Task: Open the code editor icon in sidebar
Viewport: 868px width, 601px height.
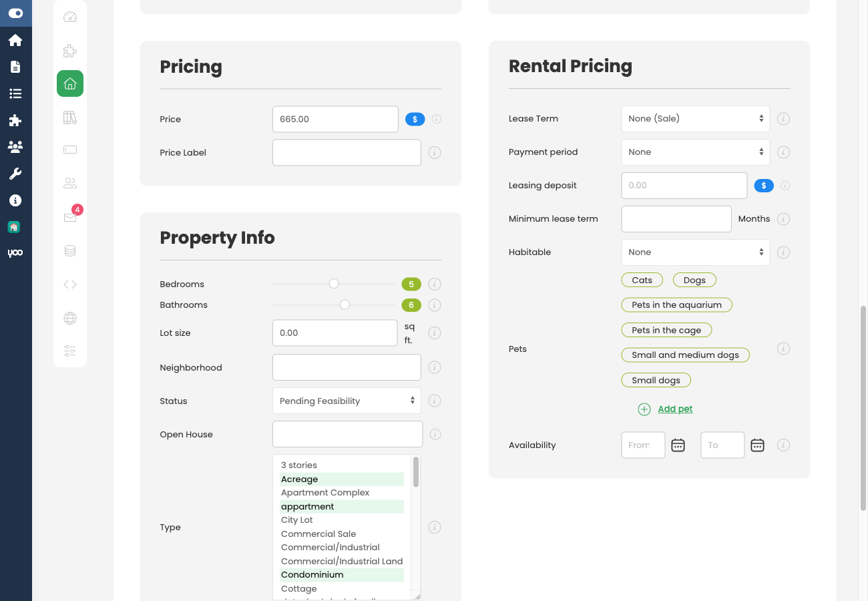Action: (x=70, y=284)
